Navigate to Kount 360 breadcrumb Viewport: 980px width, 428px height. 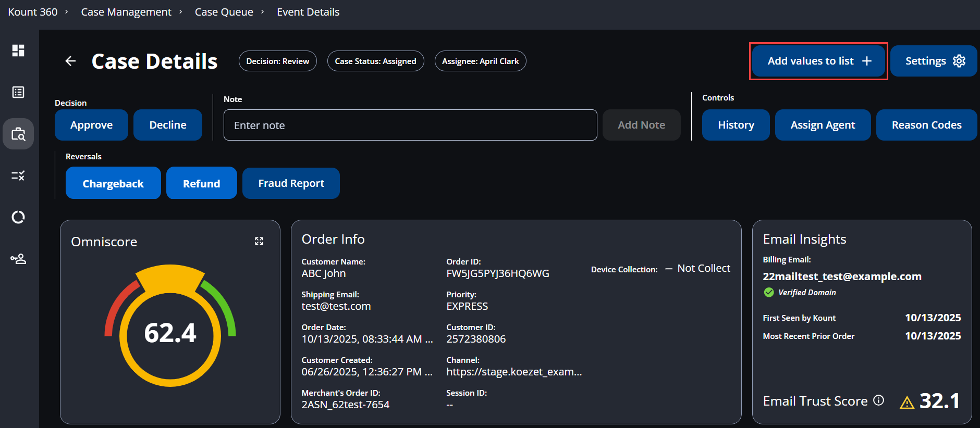coord(33,12)
